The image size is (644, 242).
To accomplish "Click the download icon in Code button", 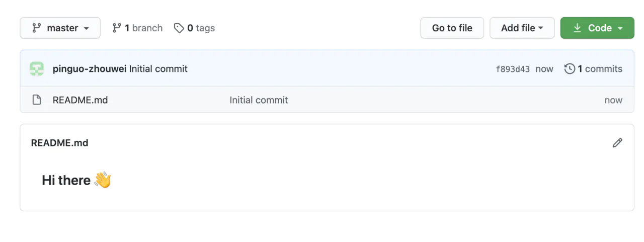I will (x=577, y=28).
